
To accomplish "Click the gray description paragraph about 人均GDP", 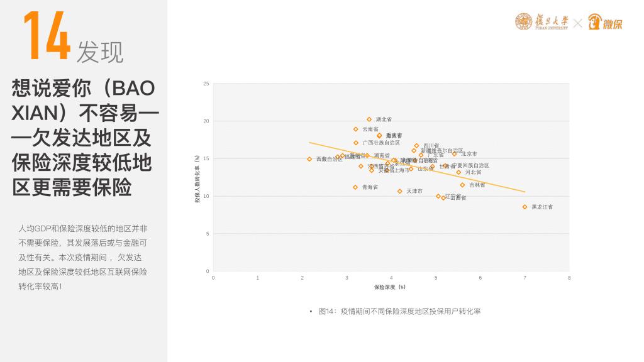I will (83, 257).
